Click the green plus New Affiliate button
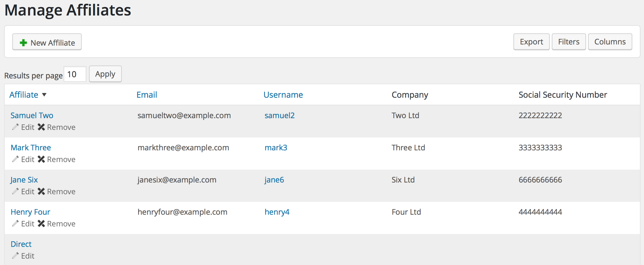The width and height of the screenshot is (644, 265). pyautogui.click(x=47, y=42)
